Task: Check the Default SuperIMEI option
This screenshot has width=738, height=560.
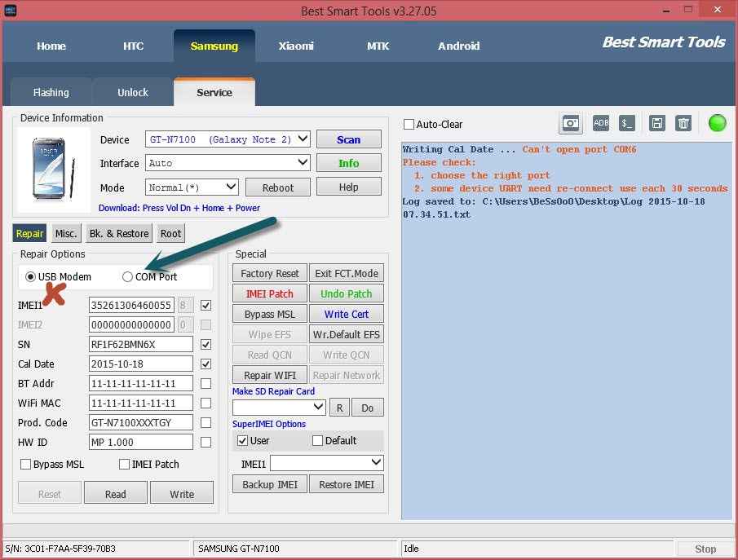Action: (x=318, y=440)
